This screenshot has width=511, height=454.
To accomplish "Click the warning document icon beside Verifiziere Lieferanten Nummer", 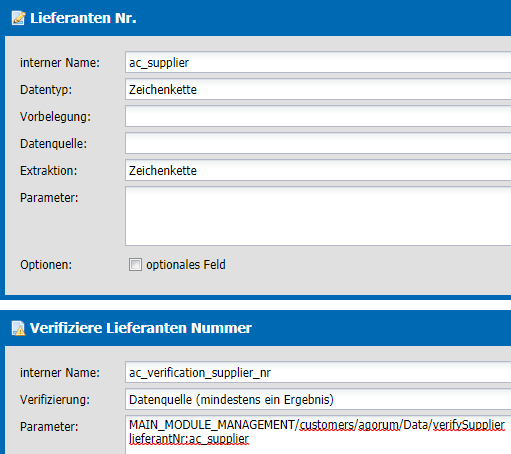I will 19,328.
